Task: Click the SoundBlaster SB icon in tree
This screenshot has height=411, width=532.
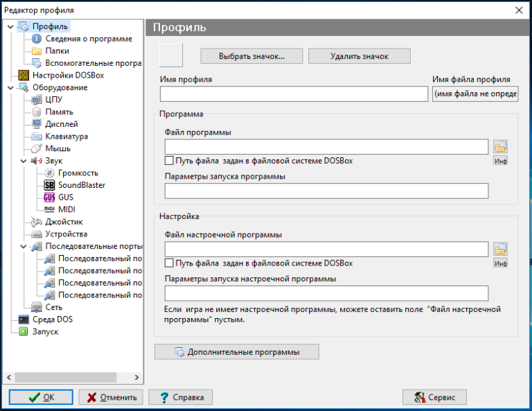Action: (49, 185)
